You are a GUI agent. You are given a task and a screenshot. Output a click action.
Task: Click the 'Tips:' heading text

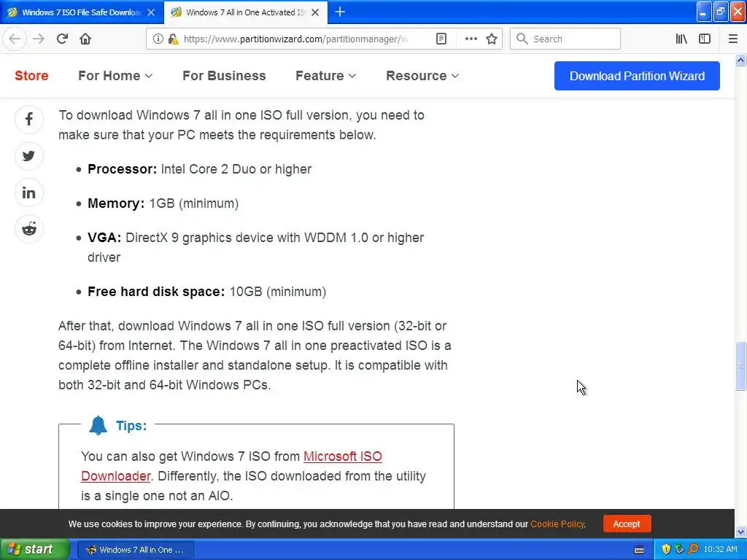pyautogui.click(x=131, y=425)
